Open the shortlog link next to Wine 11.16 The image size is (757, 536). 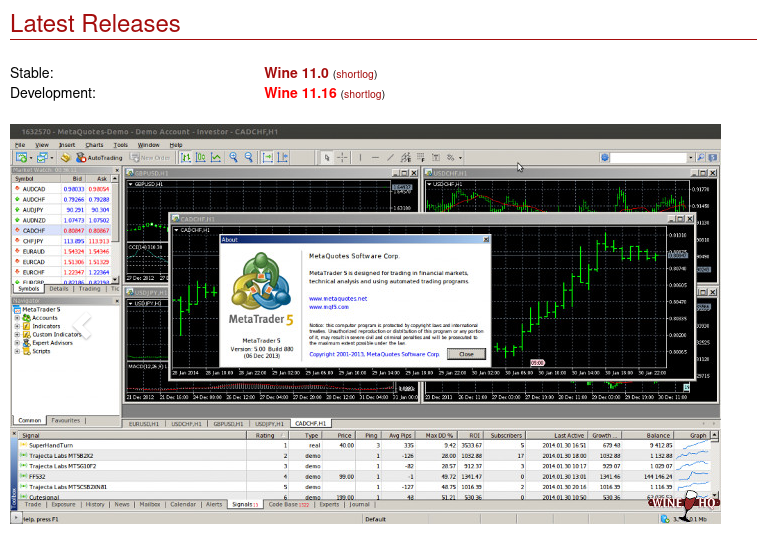(x=363, y=94)
